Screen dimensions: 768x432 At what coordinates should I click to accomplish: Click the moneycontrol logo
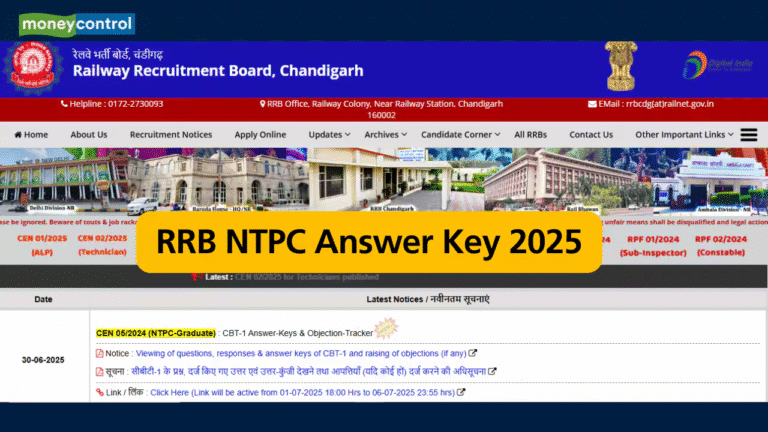click(77, 24)
